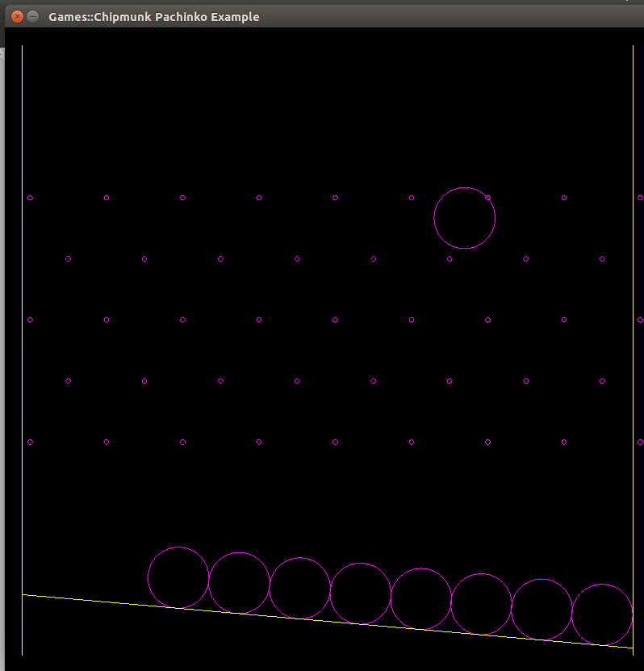Viewport: 644px width, 671px height.
Task: Click the rightmost ball against the right wall
Action: [x=602, y=614]
